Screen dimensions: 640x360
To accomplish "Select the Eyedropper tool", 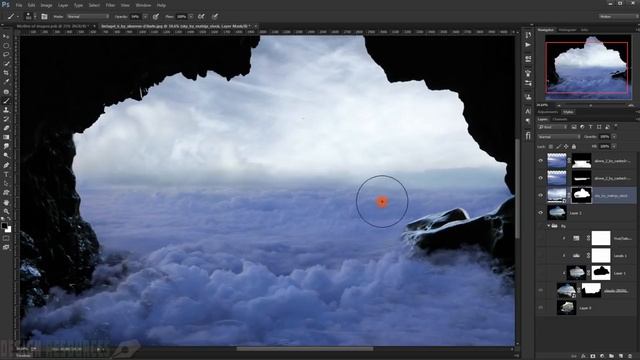I will pyautogui.click(x=6, y=82).
